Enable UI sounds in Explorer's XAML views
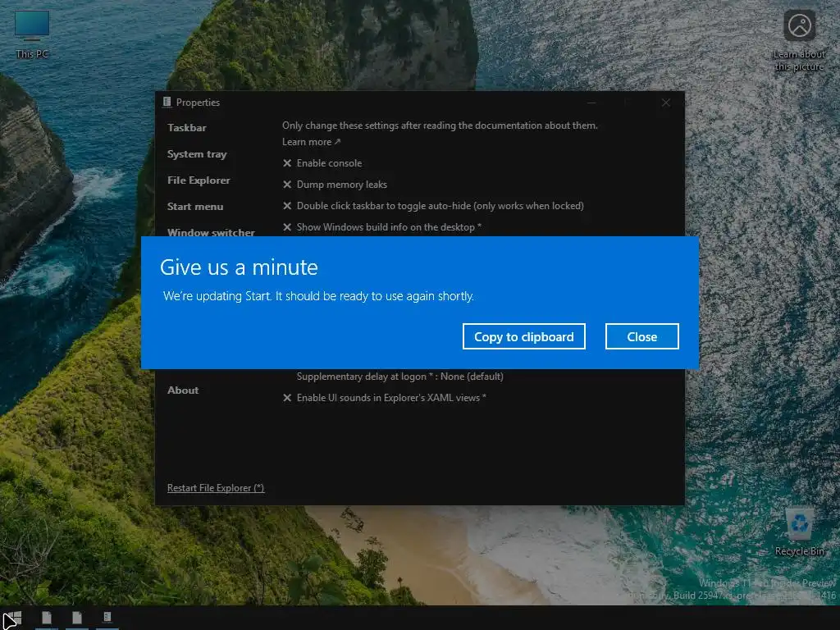840x630 pixels. 384,398
